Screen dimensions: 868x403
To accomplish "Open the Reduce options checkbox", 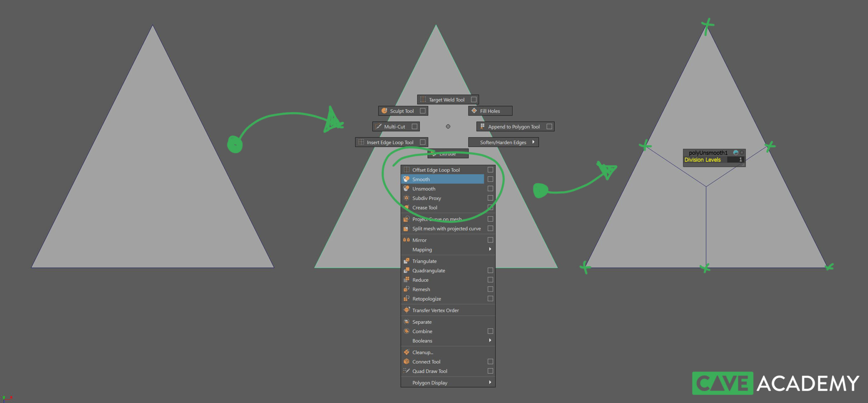I will point(490,280).
